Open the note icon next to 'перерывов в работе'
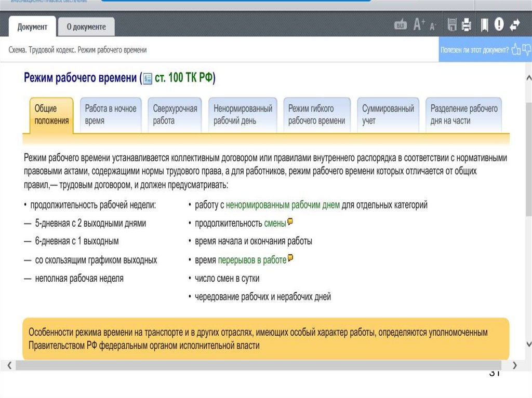Image resolution: width=532 pixels, height=398 pixels. click(290, 258)
